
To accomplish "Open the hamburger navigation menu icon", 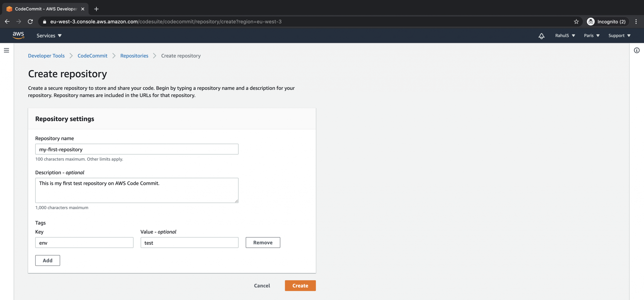I will (6, 50).
